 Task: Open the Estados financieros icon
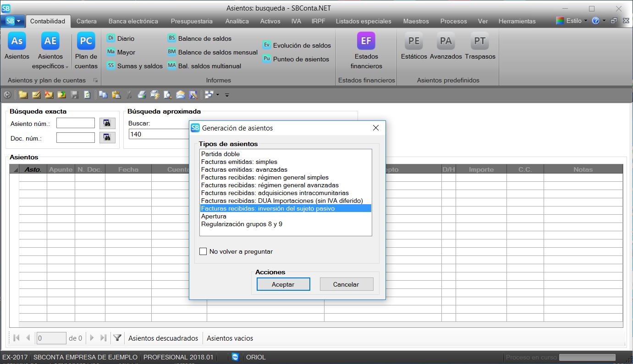pyautogui.click(x=366, y=42)
